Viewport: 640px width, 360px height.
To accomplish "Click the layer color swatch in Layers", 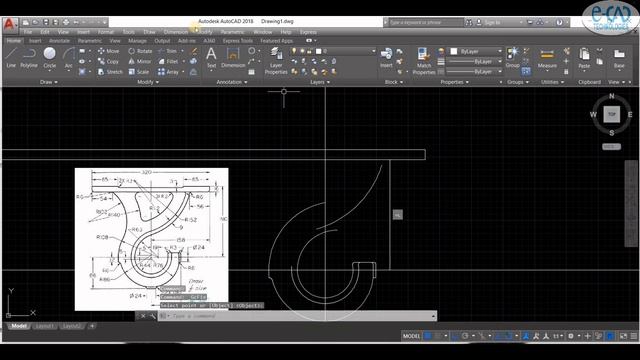I will click(319, 51).
